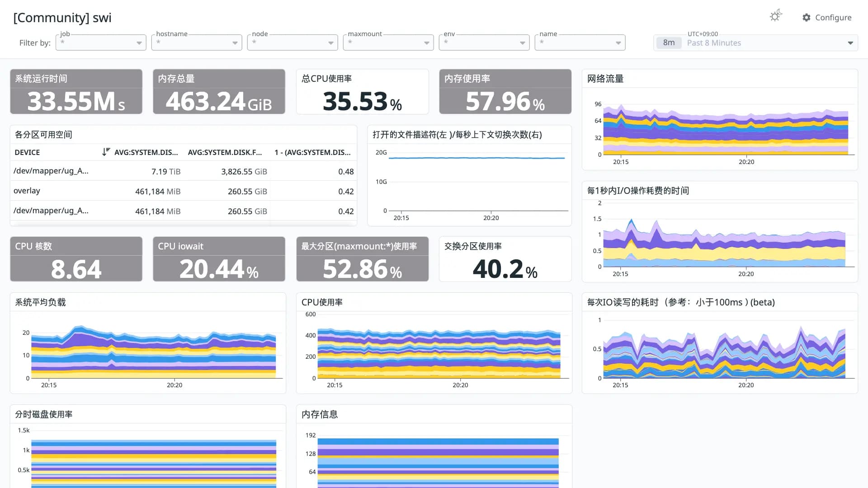Click the [Community] swi dashboard title
Viewport: 868px width, 488px height.
pos(62,18)
